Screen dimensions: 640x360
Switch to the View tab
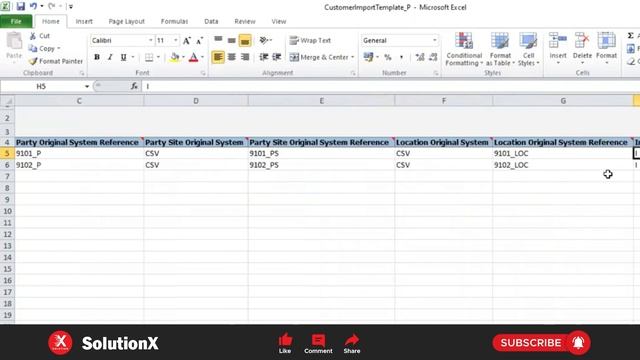279,21
